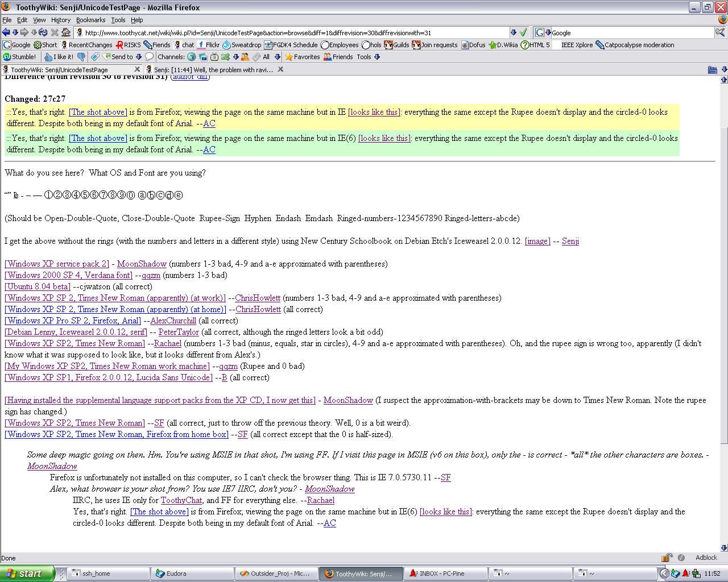The height and width of the screenshot is (582, 728).
Task: Open [Windows 2000 SP 4, Verdana font] link
Action: pos(68,275)
